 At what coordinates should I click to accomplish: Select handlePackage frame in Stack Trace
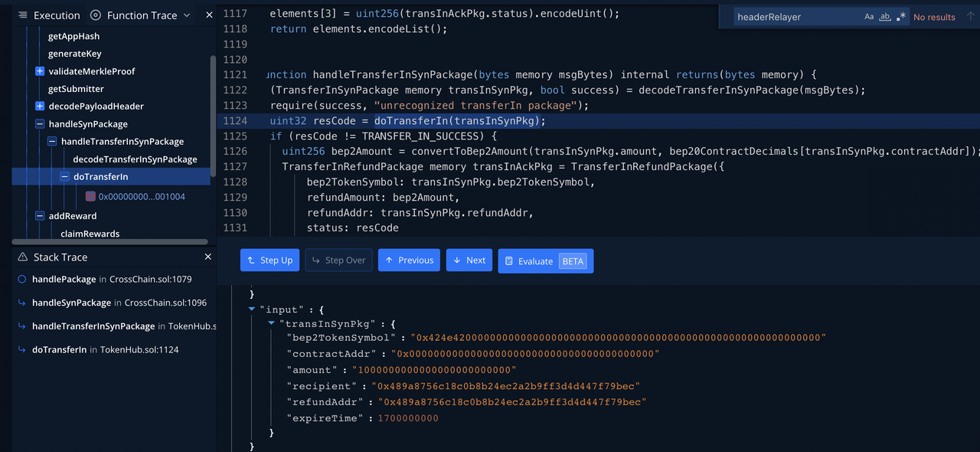coord(64,280)
